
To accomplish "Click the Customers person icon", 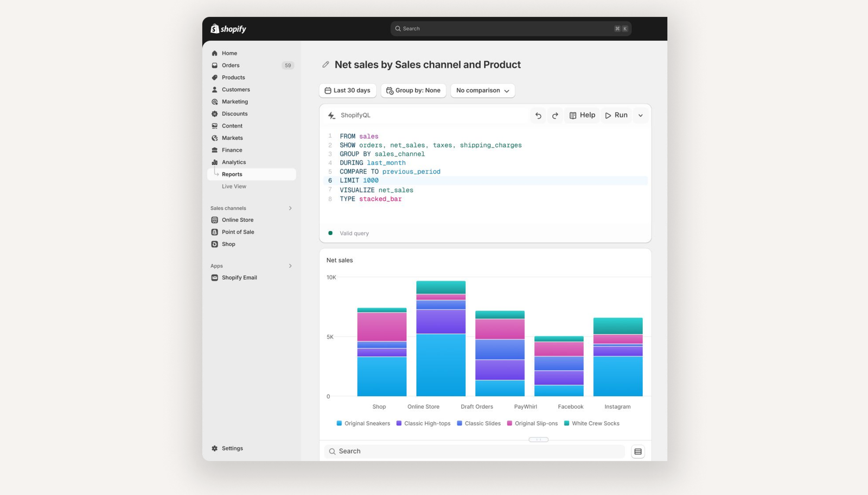I will (215, 90).
